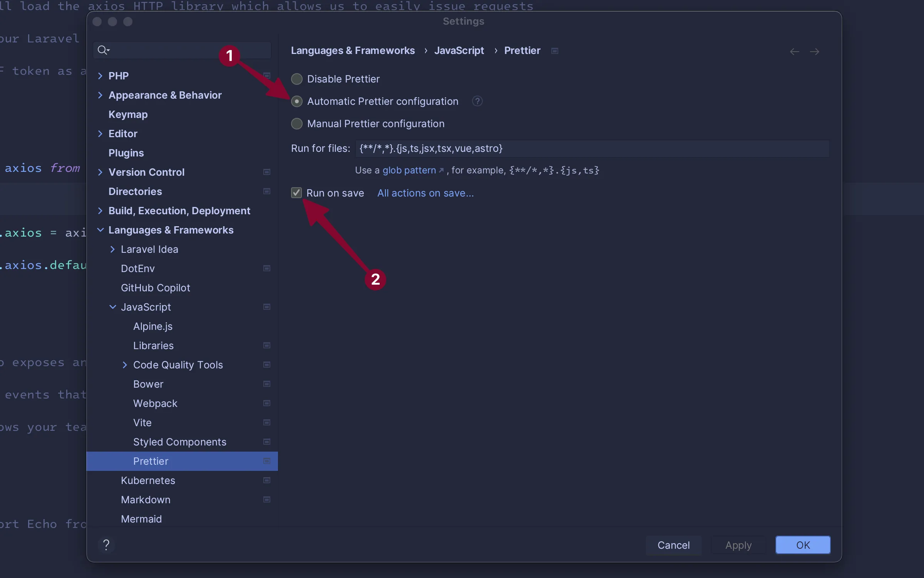Expand the Laravel Idea node
This screenshot has width=924, height=578.
tap(112, 249)
